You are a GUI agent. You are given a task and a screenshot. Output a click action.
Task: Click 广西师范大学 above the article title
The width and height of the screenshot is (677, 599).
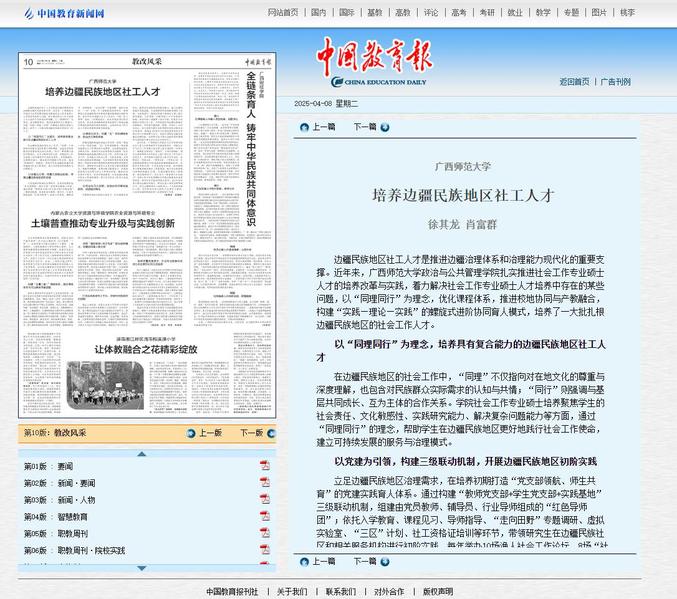pos(463,166)
